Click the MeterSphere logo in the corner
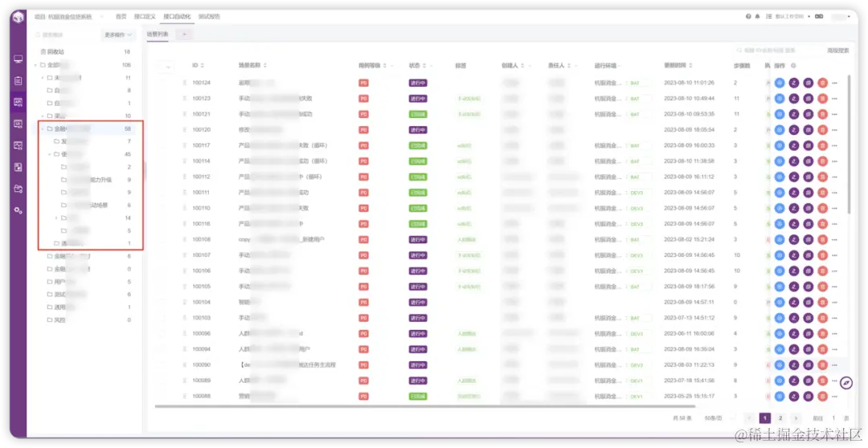 pos(18,17)
